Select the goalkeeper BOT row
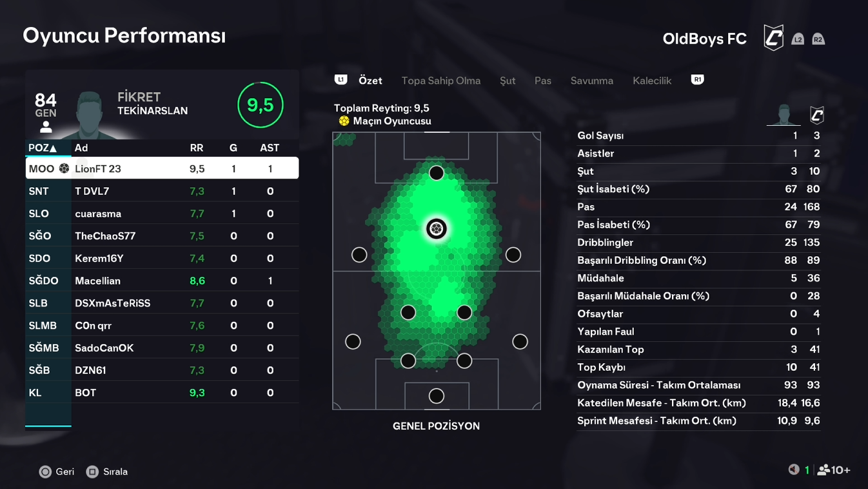Image resolution: width=868 pixels, height=489 pixels. tap(162, 392)
